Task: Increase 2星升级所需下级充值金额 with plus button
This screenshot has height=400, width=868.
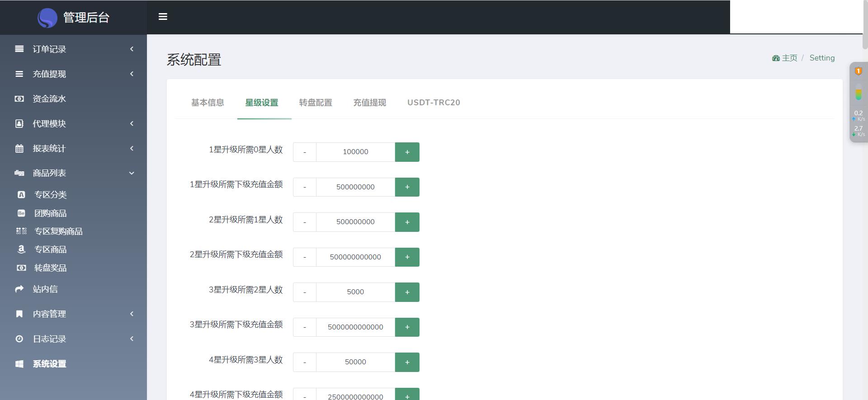Action: (407, 257)
